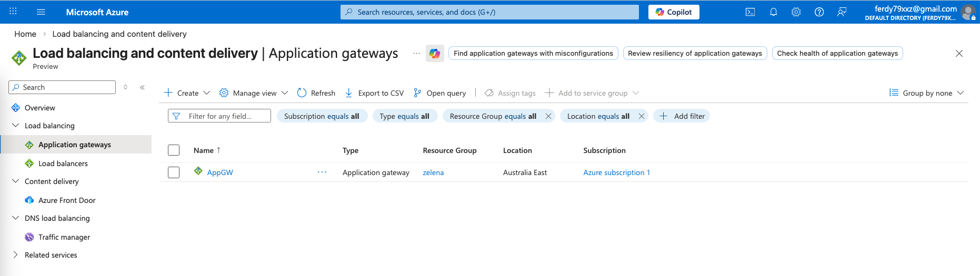Open the notifications bell
Screen dimensions: 980x276
tap(773, 12)
